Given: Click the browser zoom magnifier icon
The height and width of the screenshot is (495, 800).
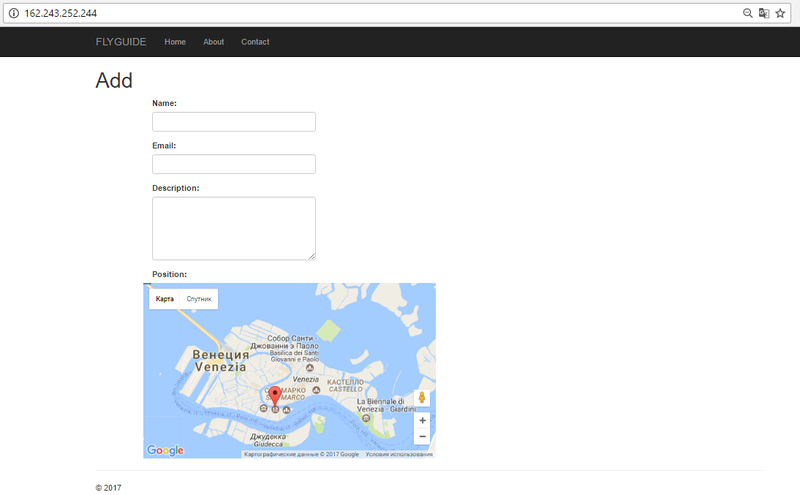Looking at the screenshot, I should [747, 13].
